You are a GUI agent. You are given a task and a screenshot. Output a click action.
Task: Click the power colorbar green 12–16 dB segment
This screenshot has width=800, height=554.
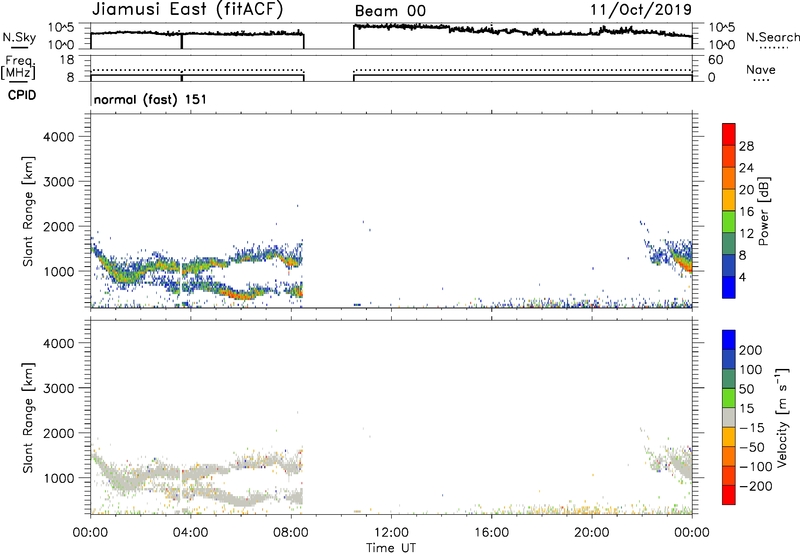[729, 222]
